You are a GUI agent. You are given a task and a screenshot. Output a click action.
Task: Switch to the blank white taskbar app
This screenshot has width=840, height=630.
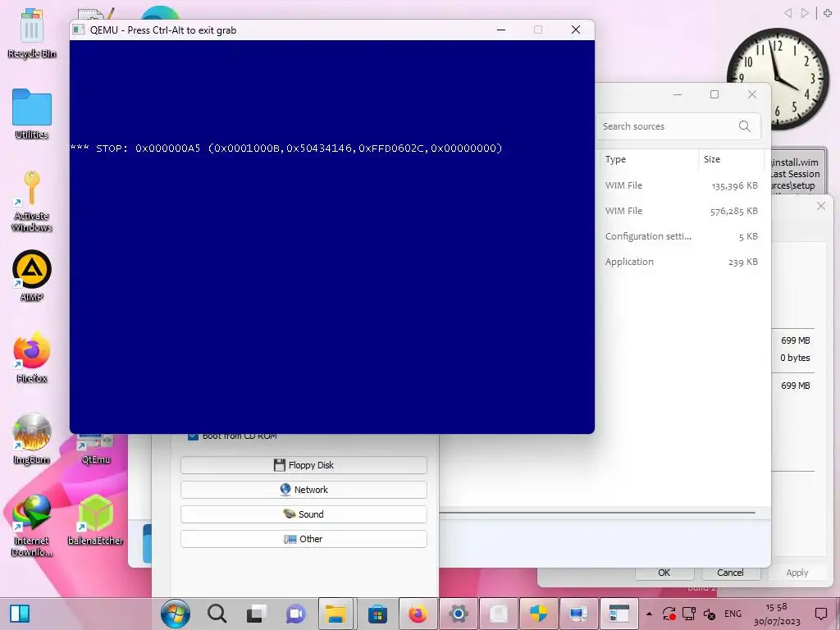point(499,614)
